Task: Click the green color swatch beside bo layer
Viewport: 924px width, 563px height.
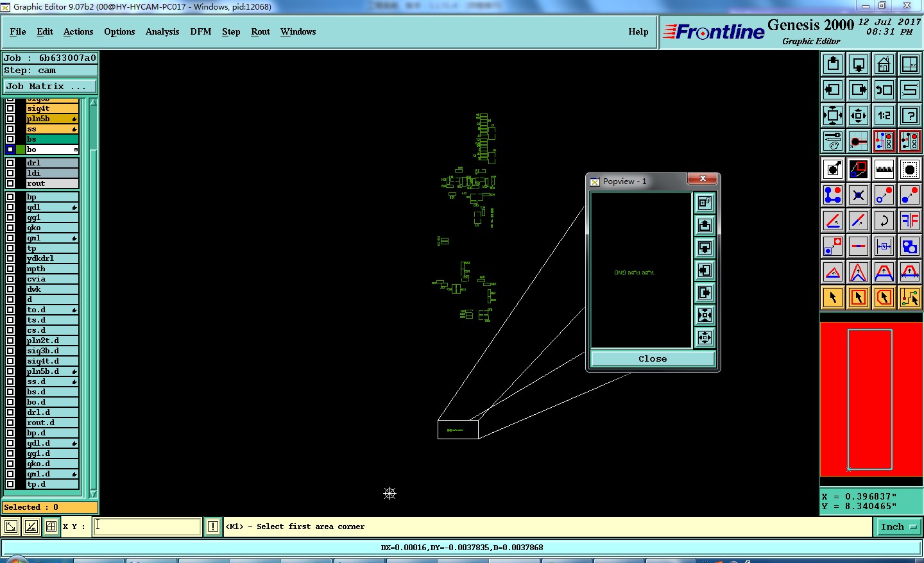Action: coord(20,149)
